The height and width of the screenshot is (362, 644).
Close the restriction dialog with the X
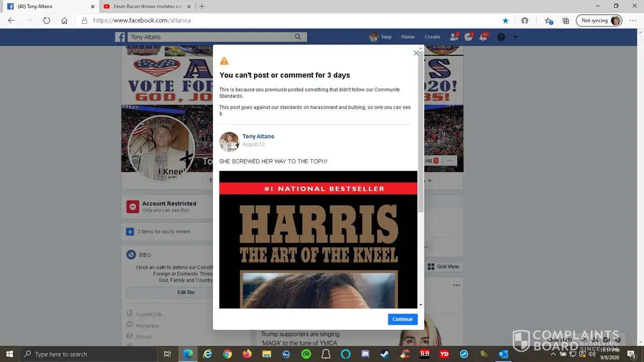[x=416, y=53]
